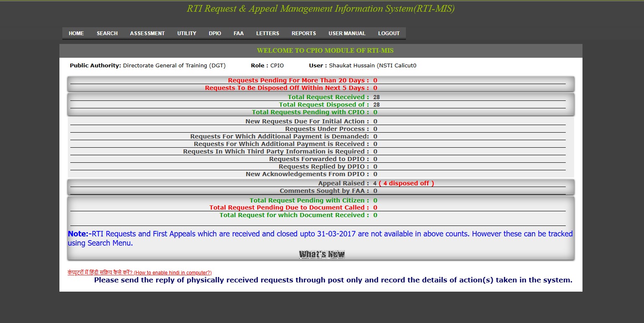The height and width of the screenshot is (323, 644).
Task: Click Additional Payment is Received count
Action: coord(375,144)
